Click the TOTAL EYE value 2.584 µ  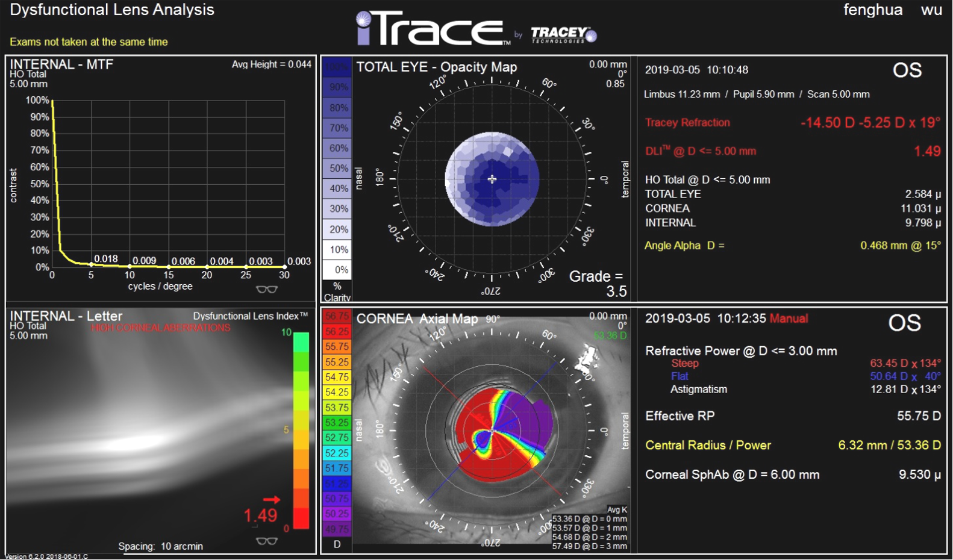tap(923, 194)
